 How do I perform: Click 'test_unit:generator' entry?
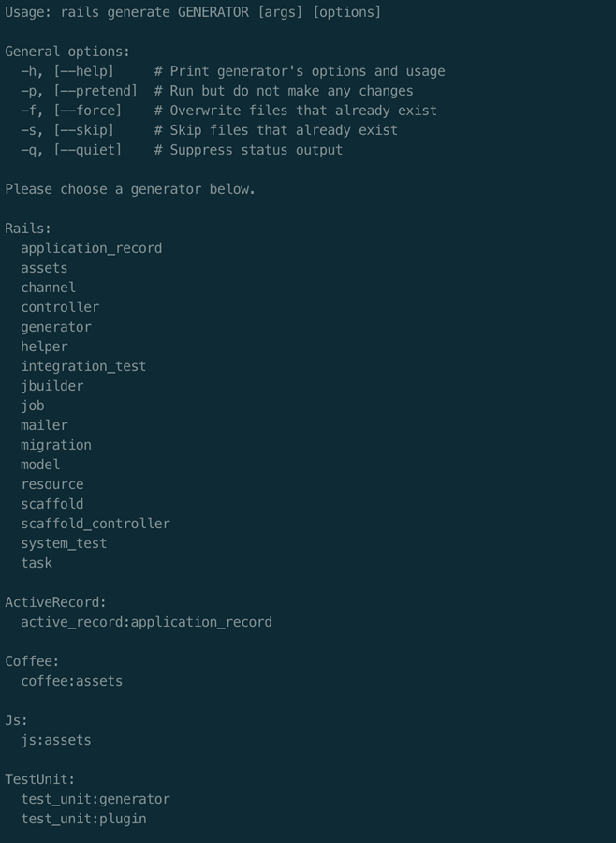[95, 799]
